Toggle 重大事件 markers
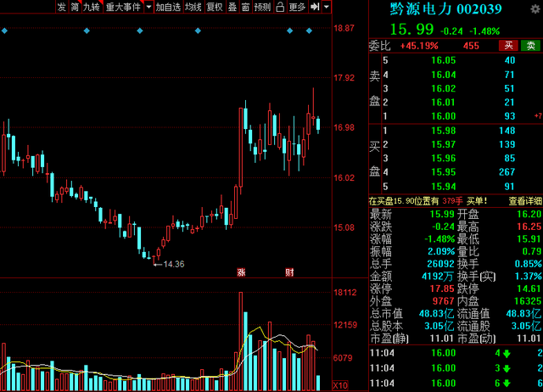543x392 pixels. (x=123, y=7)
